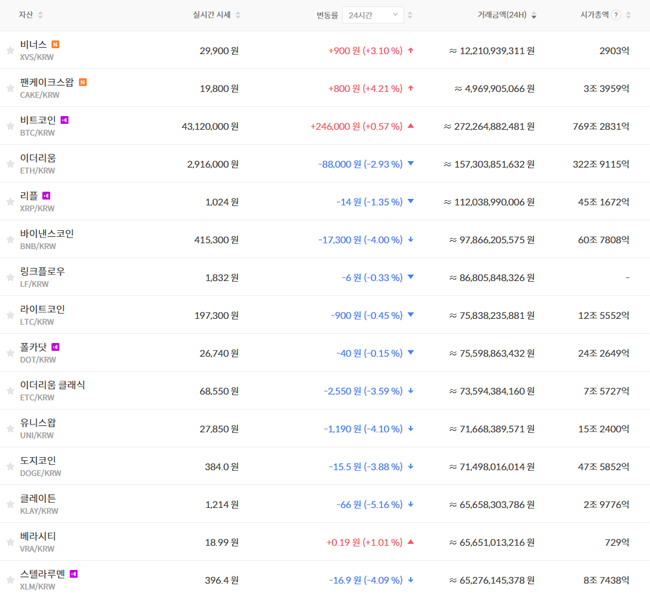Star the 스텔라루멘 XLM row
650x596 pixels.
[x=10, y=580]
